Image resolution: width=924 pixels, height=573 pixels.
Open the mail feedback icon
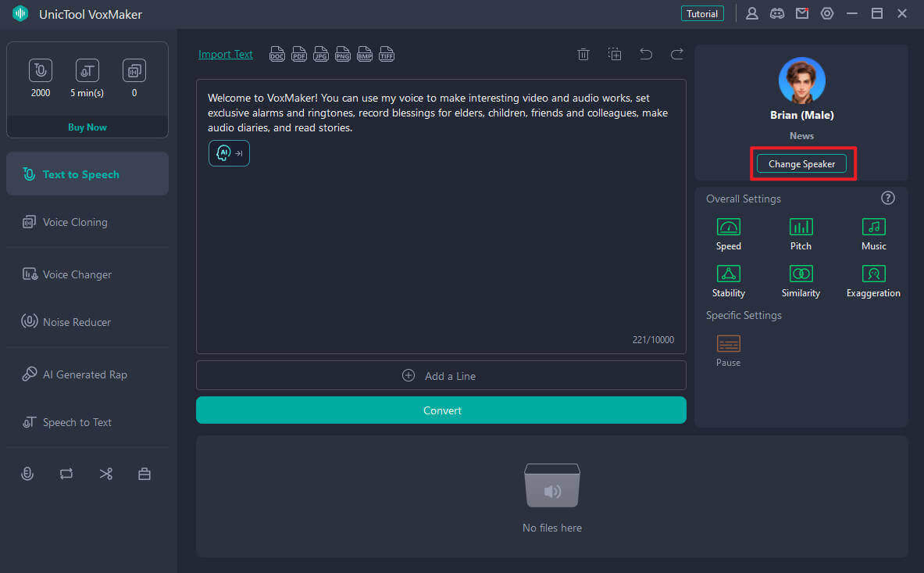point(802,13)
